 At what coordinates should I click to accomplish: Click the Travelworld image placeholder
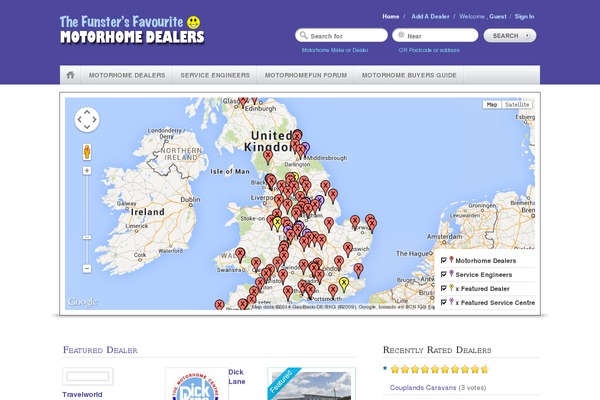[x=88, y=377]
